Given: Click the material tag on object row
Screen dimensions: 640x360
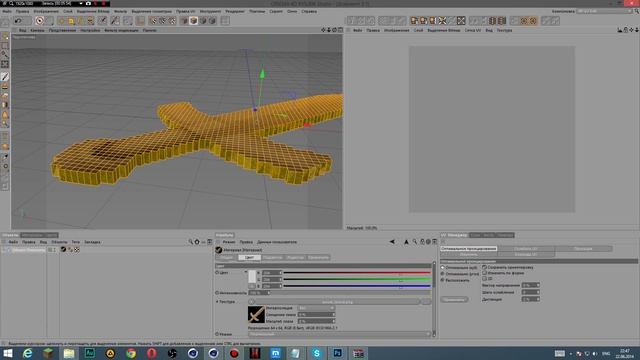Looking at the screenshot, I should tap(63, 249).
